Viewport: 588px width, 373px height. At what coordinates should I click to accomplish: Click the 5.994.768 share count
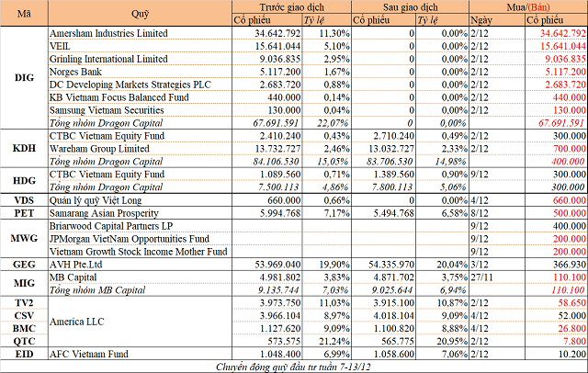280,213
